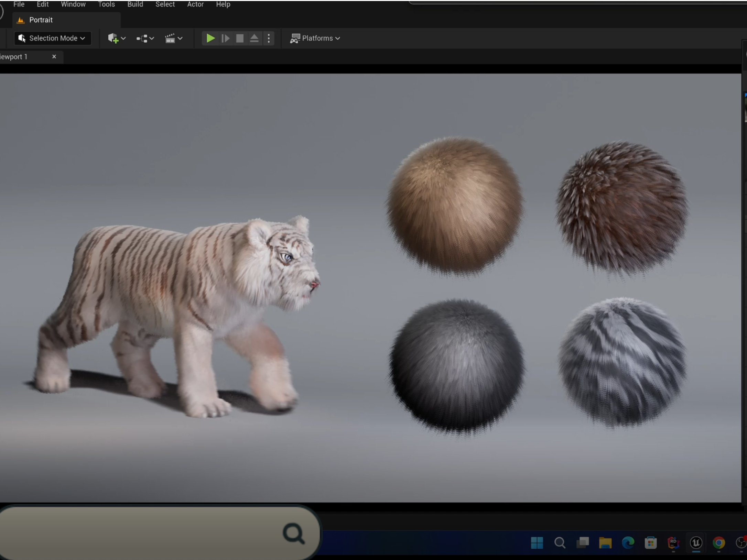Click the Eject icon in toolbar
This screenshot has height=560, width=747.
coord(254,38)
